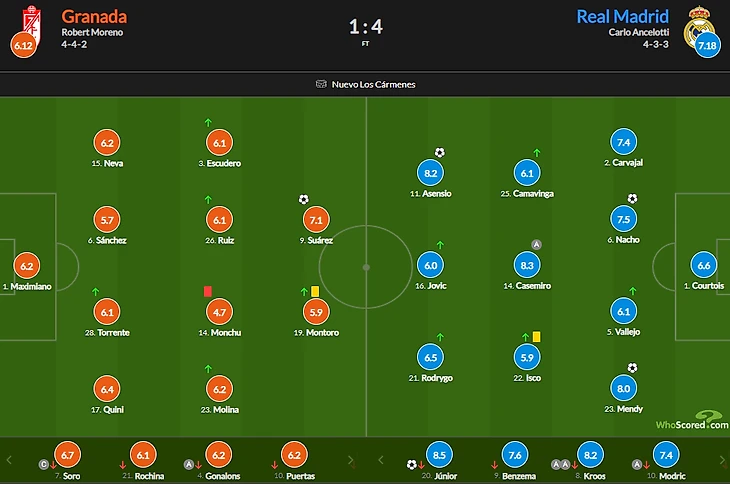Show next Granada substitutes with right chevron

click(351, 460)
